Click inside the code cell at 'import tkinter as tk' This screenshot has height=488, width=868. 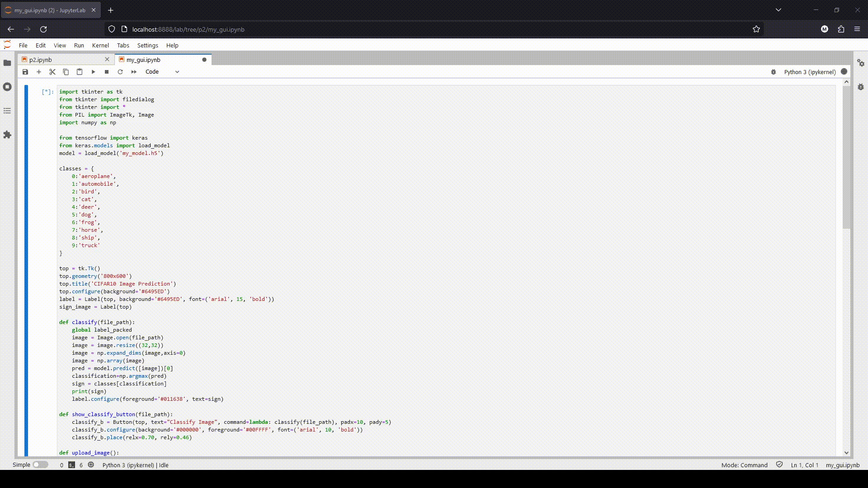pos(91,92)
